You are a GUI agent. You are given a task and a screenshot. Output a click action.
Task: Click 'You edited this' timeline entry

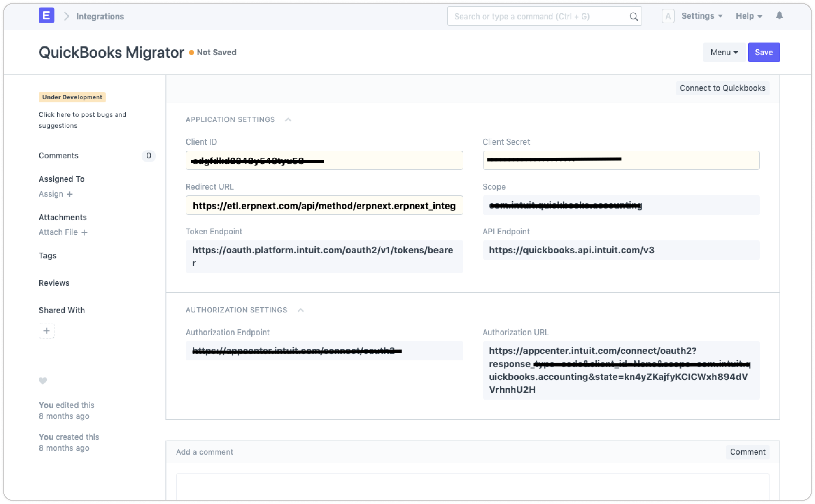(x=66, y=411)
